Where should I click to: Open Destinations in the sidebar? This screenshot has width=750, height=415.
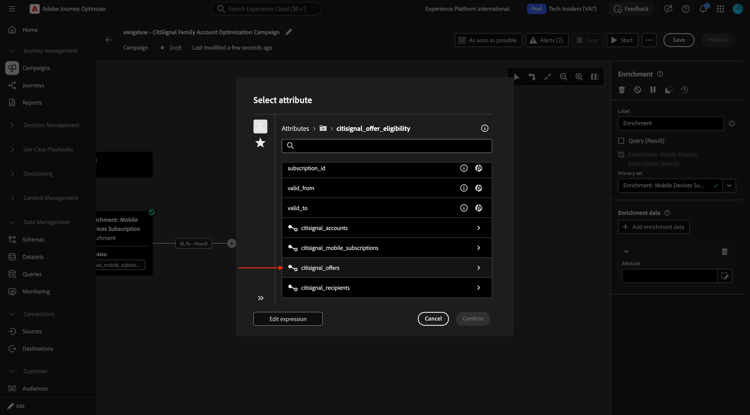coord(38,349)
